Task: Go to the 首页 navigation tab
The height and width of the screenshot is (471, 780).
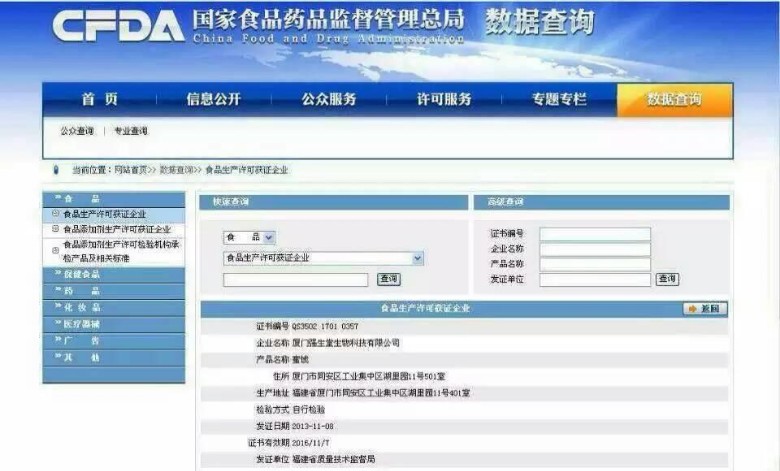Action: tap(100, 99)
